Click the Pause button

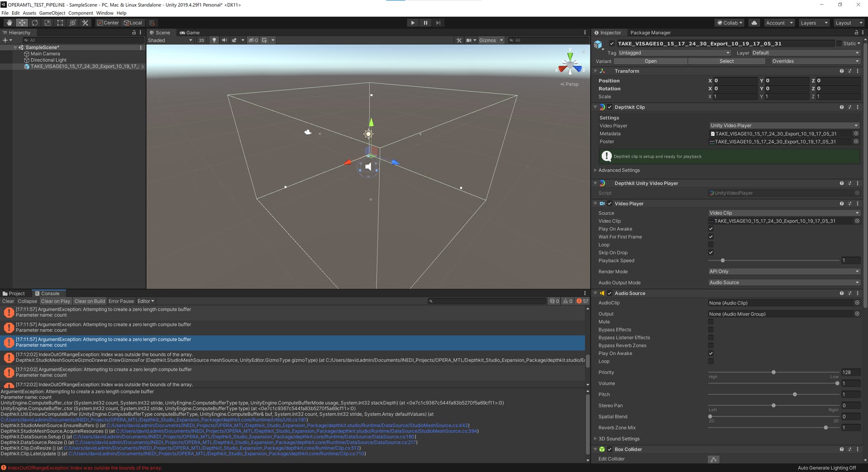pos(425,23)
